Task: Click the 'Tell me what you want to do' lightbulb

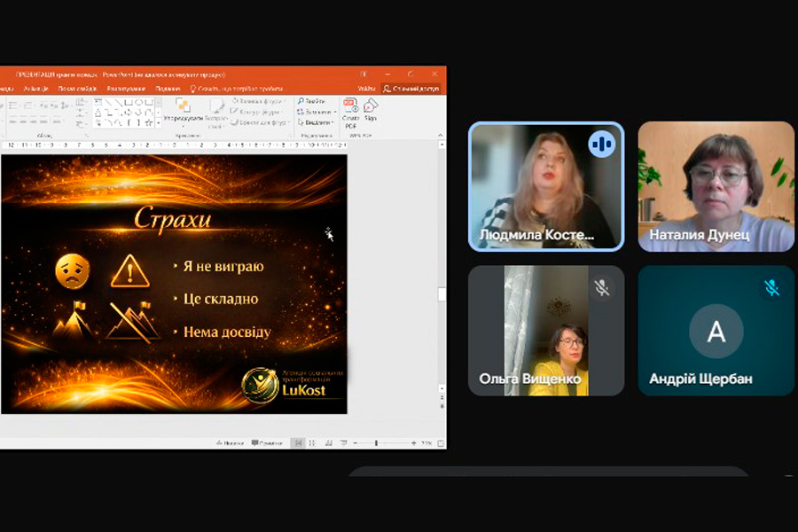Action: 193,89
